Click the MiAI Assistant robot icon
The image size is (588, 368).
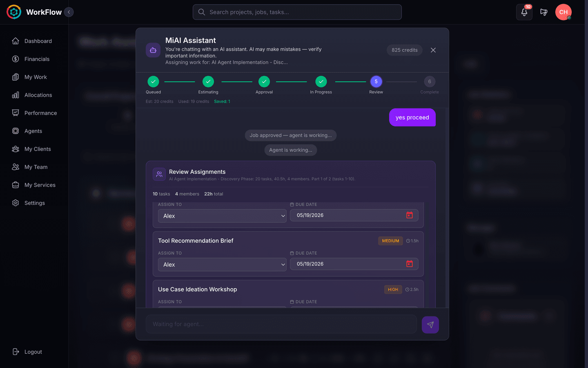coord(153,50)
